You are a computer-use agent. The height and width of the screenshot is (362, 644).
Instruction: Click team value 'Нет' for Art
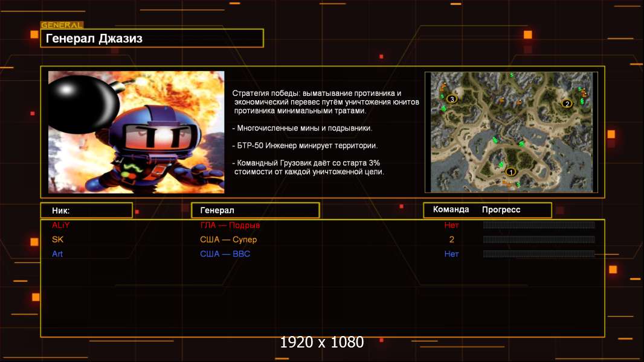[x=451, y=254]
